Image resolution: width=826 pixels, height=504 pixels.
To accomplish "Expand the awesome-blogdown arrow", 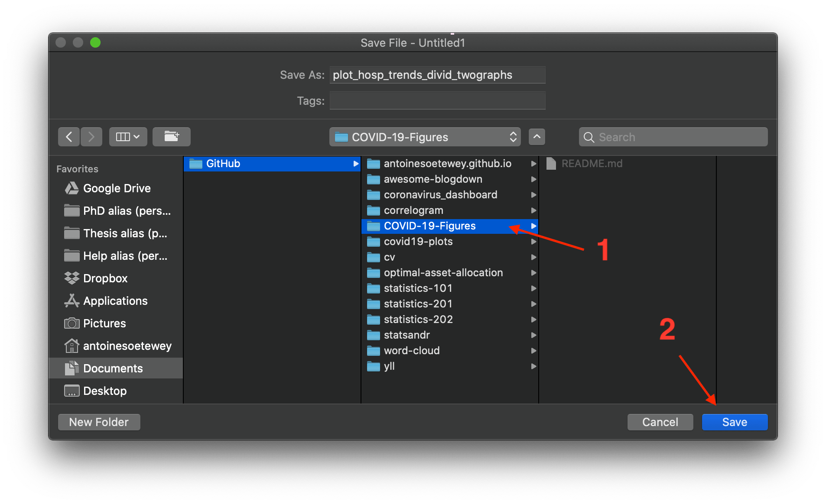I will [x=533, y=179].
